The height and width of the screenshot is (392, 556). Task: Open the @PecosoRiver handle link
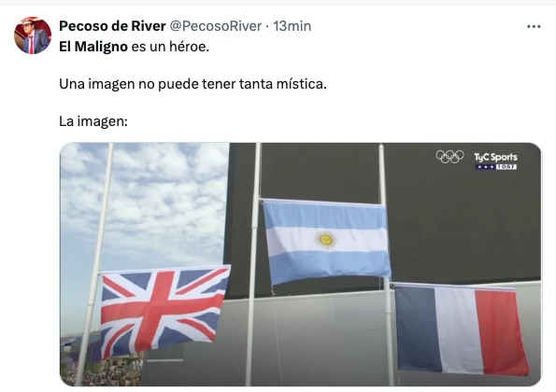point(216,26)
